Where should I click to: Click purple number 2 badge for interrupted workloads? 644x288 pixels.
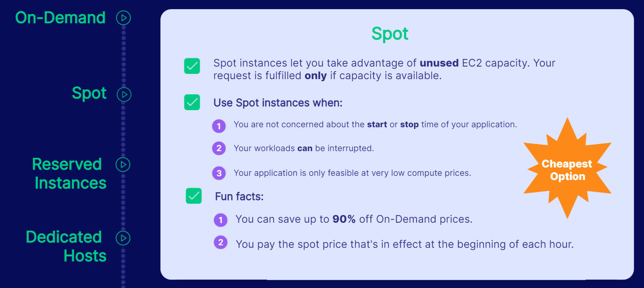point(219,148)
